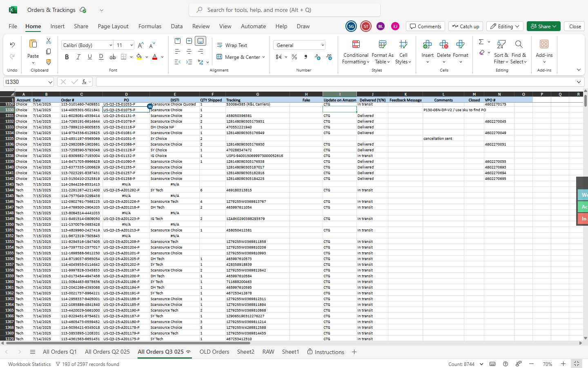Apply the Font Color red A
Screen dimensions: 588x368
(x=155, y=57)
